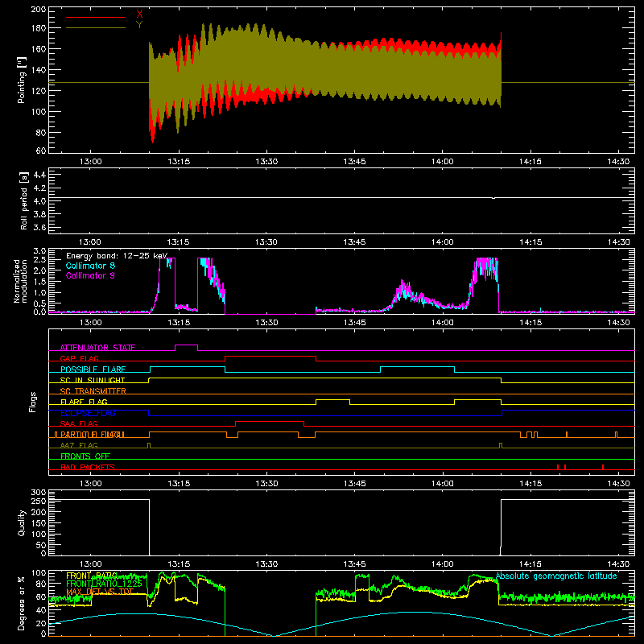Click the orange MAX_DET_VS_TOT legend label
Image resolution: width=644 pixels, height=644 pixels.
100,592
